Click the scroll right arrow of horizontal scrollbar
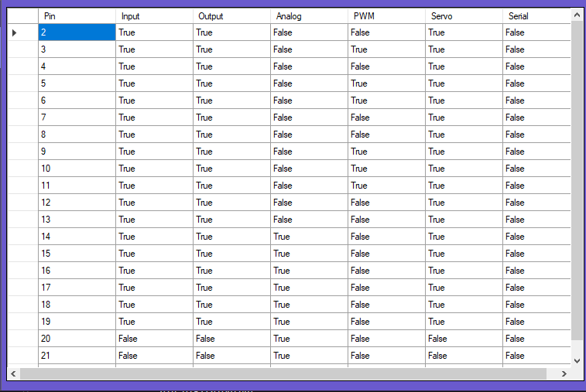This screenshot has width=586, height=392. tap(564, 373)
